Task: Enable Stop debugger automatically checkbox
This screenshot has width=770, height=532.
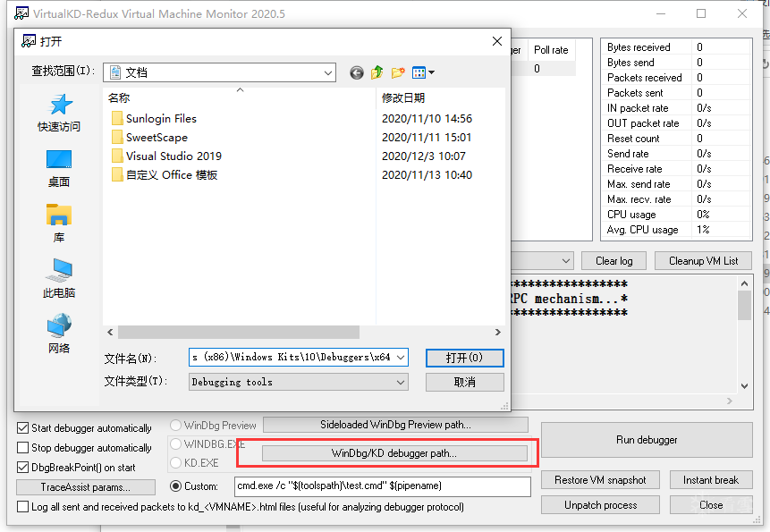Action: [22, 448]
